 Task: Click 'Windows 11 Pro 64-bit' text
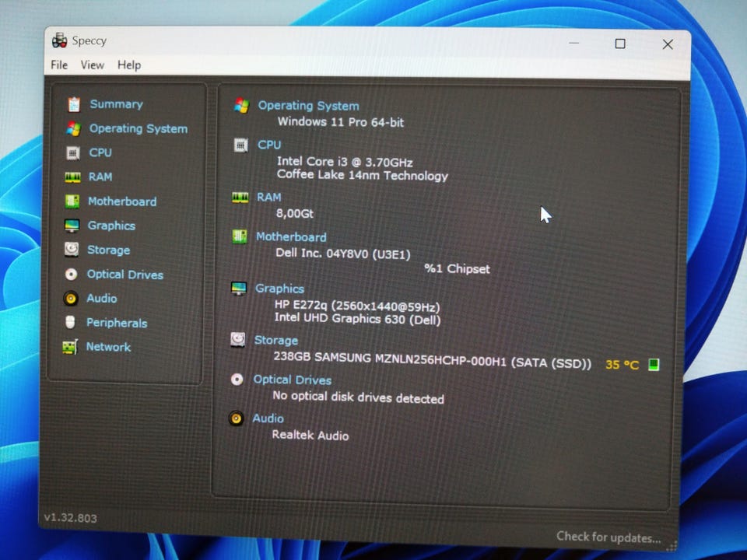[x=341, y=122]
